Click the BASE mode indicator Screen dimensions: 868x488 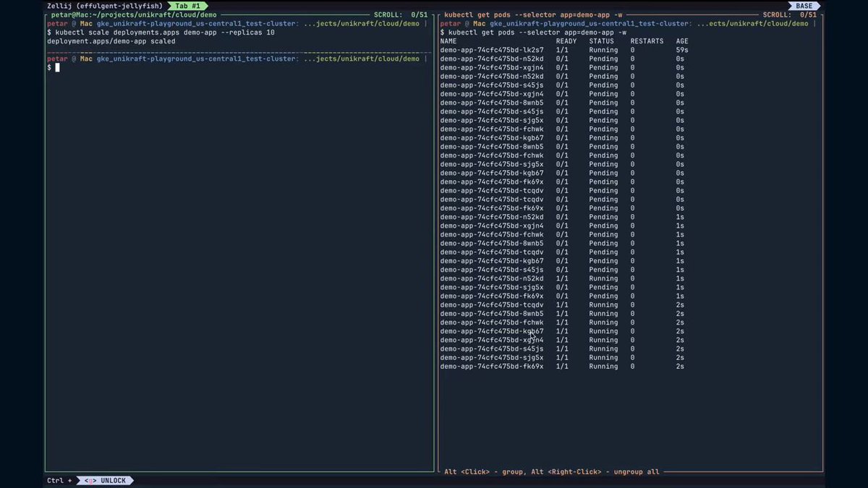click(x=804, y=6)
